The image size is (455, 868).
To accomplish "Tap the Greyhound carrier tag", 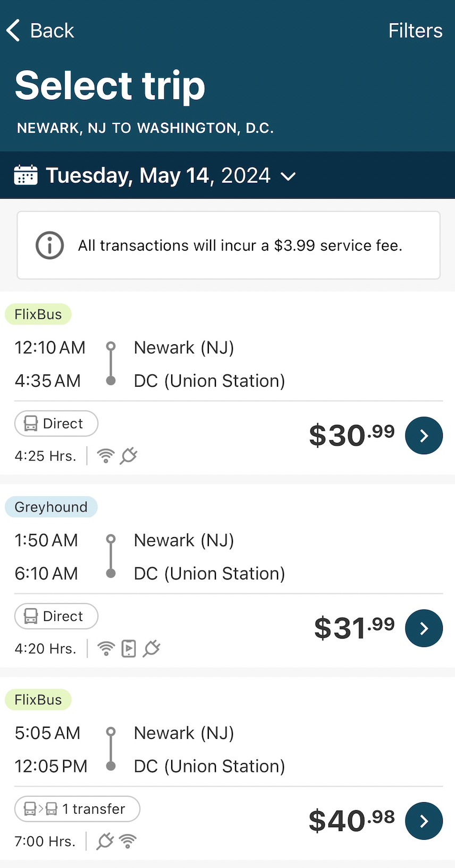I will (x=51, y=507).
